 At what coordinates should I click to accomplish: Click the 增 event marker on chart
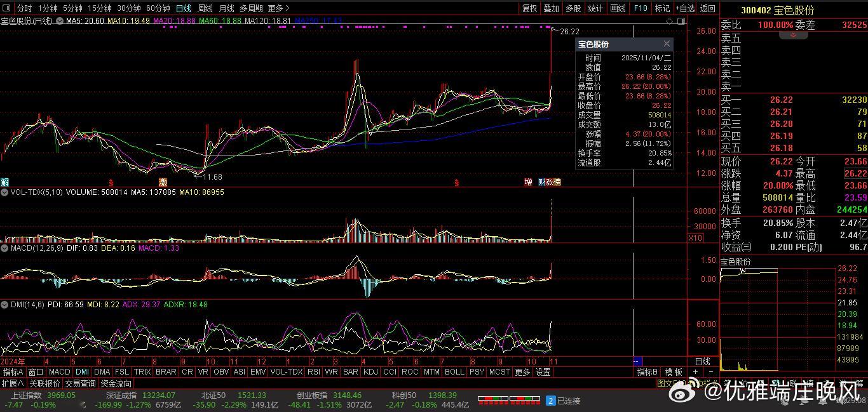(x=528, y=182)
